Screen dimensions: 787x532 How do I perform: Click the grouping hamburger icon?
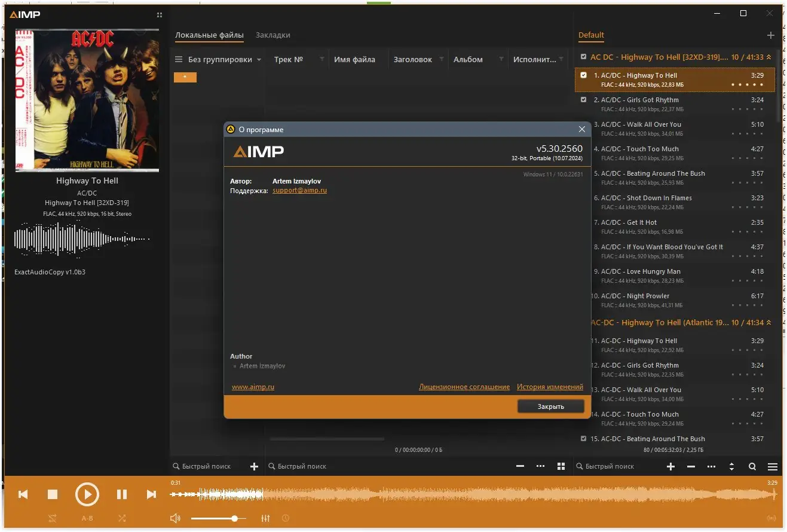pyautogui.click(x=179, y=60)
